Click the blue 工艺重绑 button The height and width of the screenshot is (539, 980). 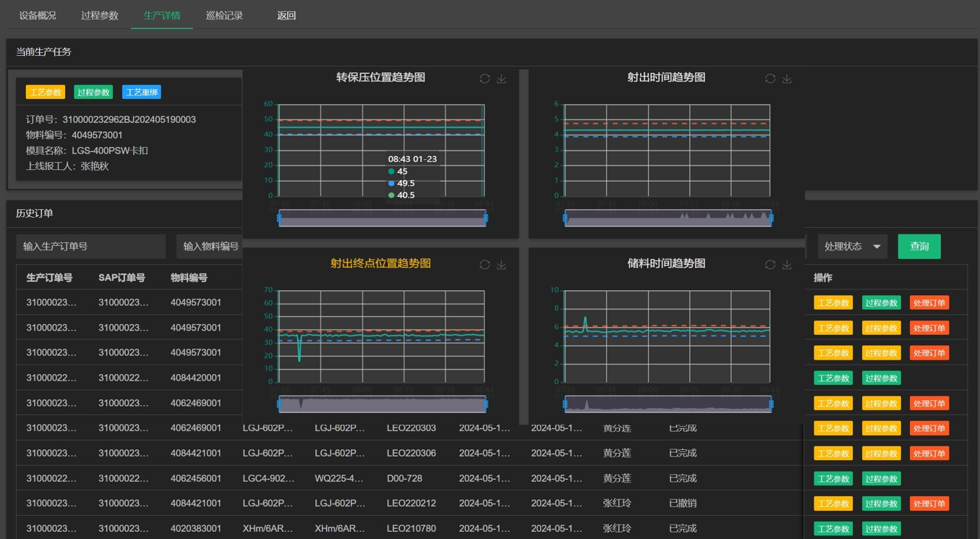tap(142, 93)
